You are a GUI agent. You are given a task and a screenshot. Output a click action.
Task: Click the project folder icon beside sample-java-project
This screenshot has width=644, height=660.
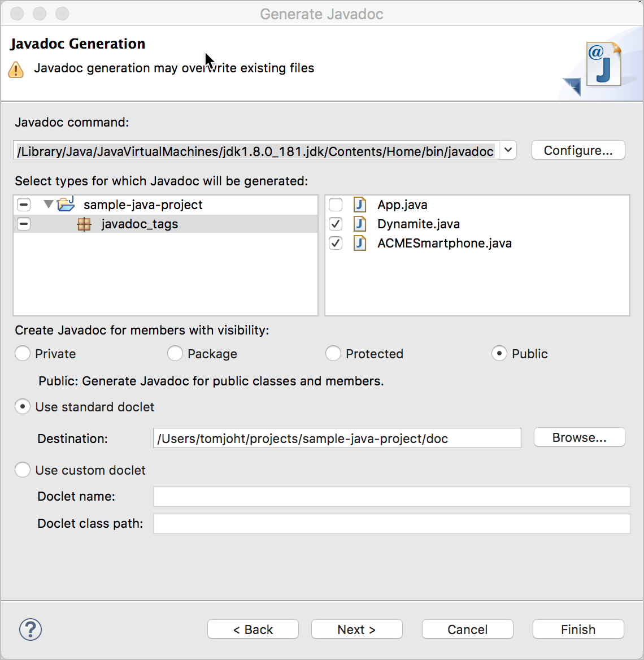coord(66,205)
